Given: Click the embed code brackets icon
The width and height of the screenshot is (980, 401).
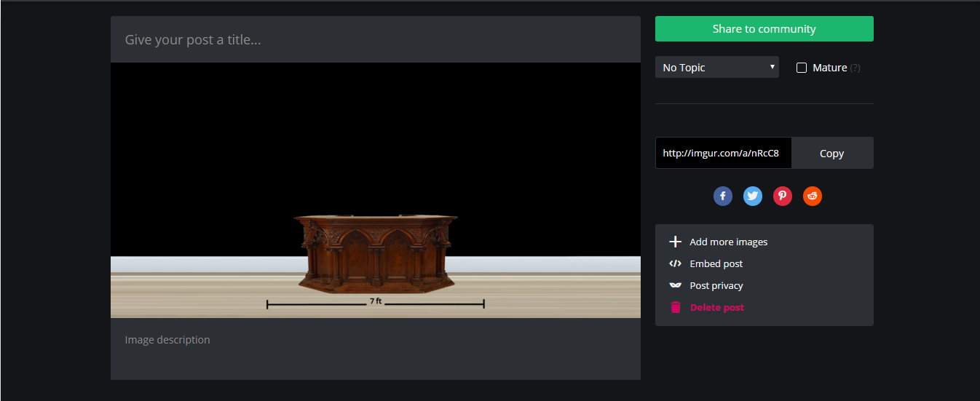Looking at the screenshot, I should click(675, 263).
